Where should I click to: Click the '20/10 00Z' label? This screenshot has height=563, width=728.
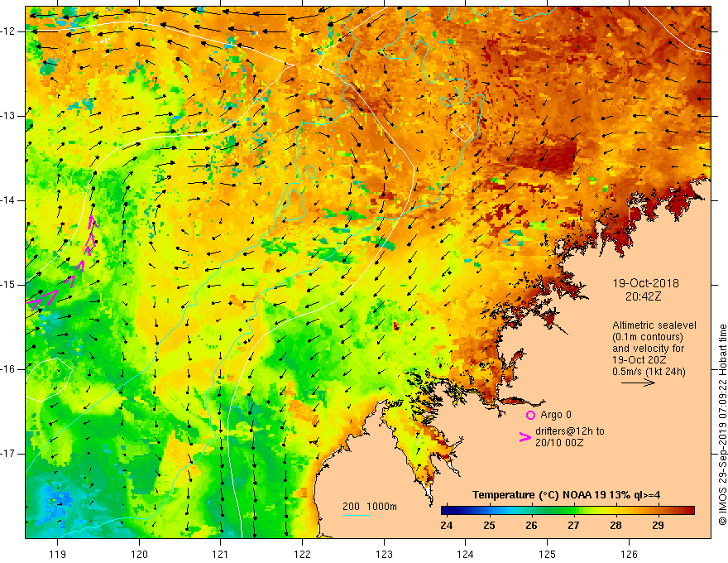[559, 443]
